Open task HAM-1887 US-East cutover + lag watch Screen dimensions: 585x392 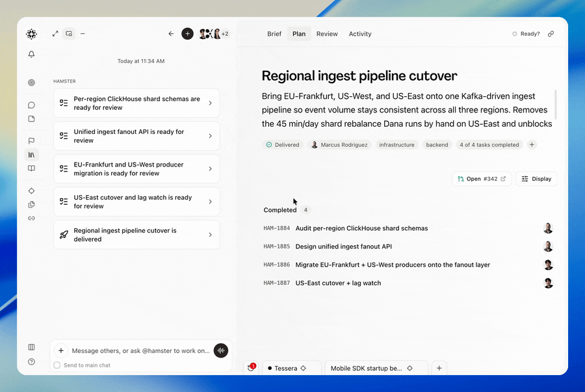408,283
